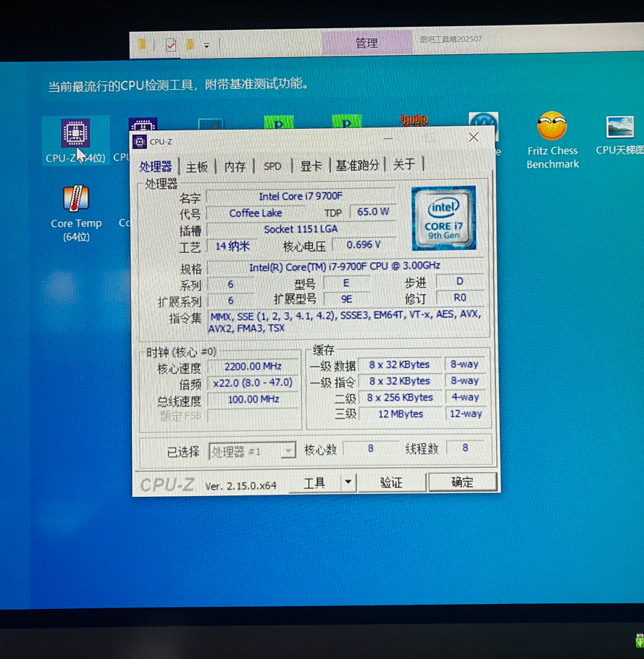Click the green tray icon in the taskbar
This screenshot has height=659, width=644.
pyautogui.click(x=640, y=640)
